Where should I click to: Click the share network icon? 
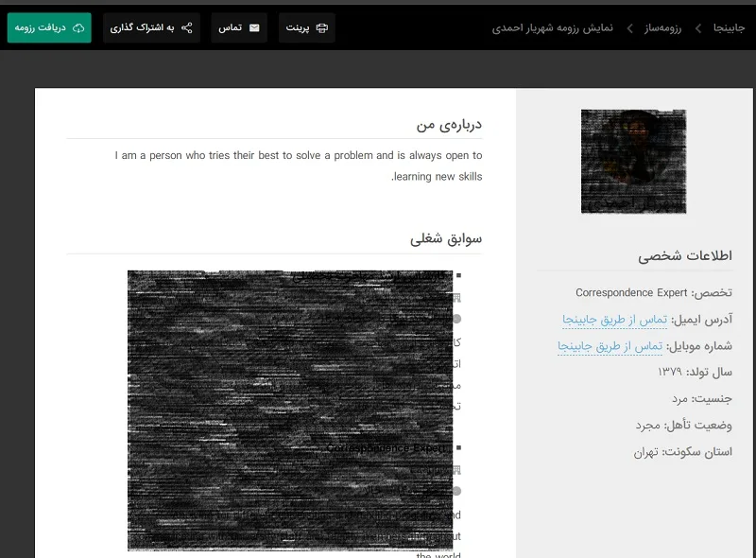pos(186,28)
